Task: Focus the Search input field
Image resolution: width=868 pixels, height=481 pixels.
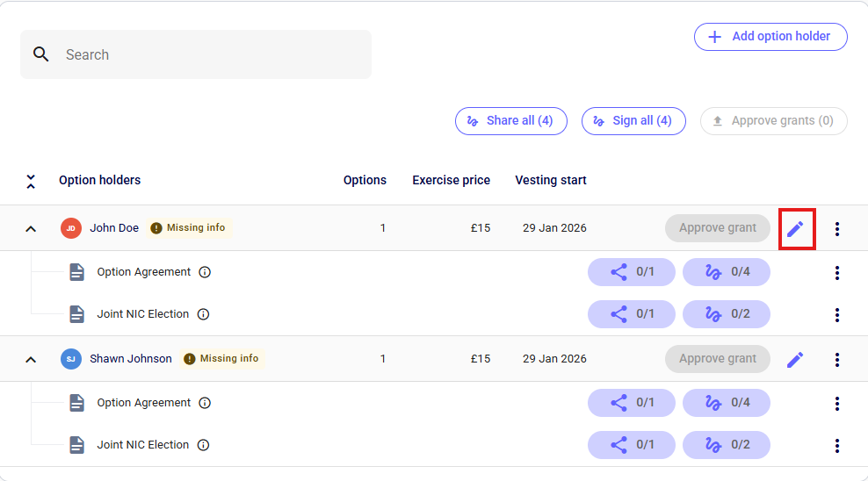Action: click(211, 54)
